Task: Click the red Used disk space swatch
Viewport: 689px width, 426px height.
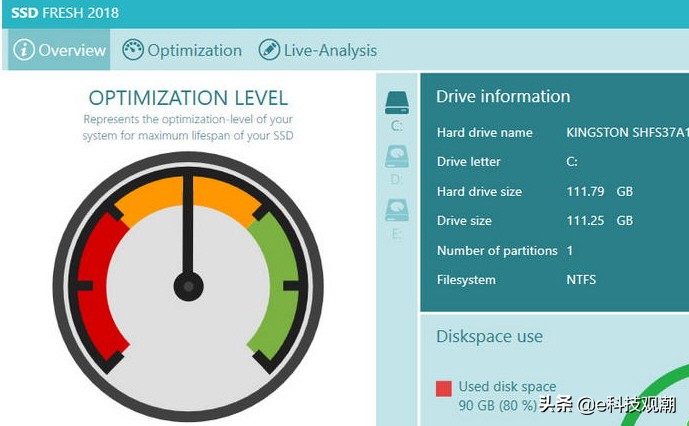Action: tap(444, 389)
